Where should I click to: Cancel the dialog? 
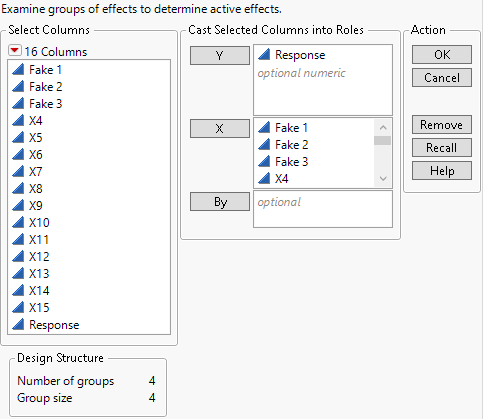[x=442, y=78]
